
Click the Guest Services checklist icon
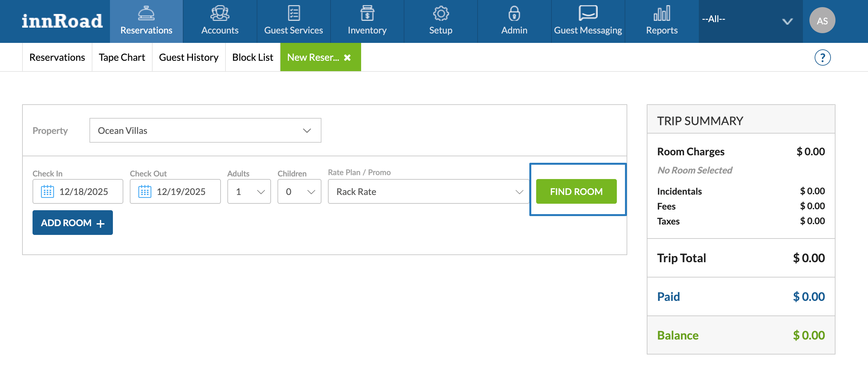coord(293,13)
